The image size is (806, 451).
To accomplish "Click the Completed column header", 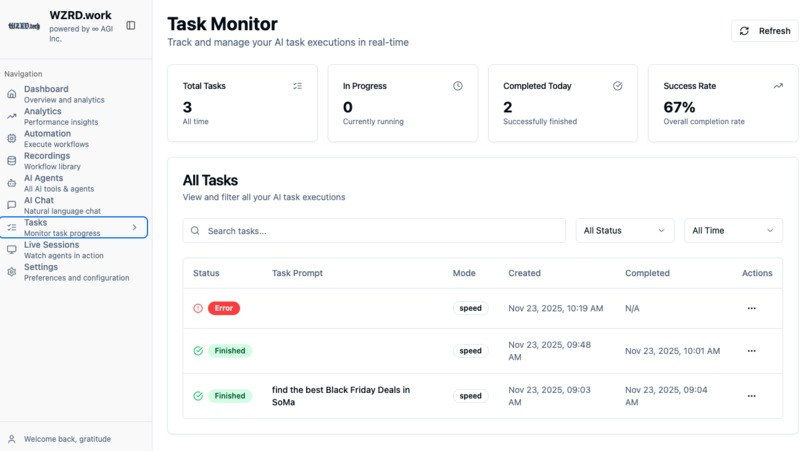I will point(647,273).
